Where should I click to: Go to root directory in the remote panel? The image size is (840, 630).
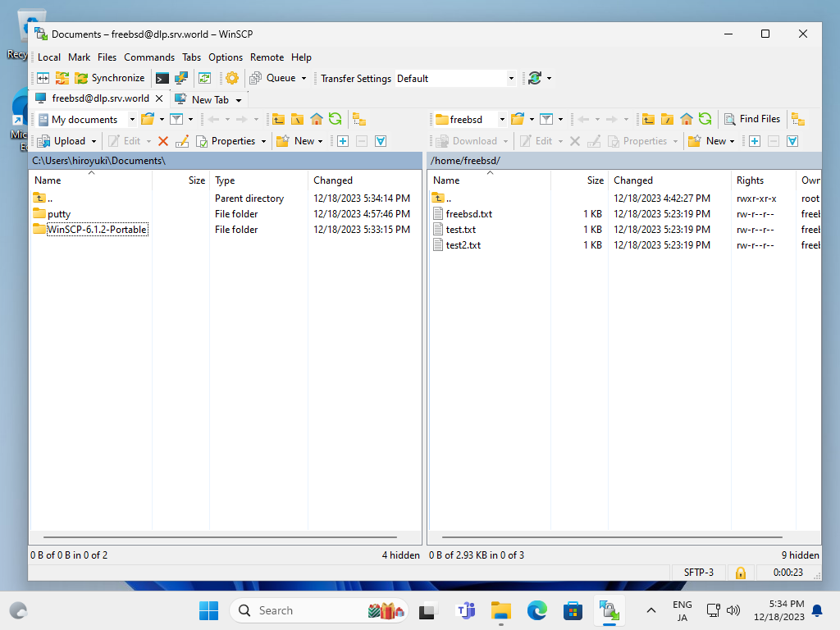coord(668,119)
